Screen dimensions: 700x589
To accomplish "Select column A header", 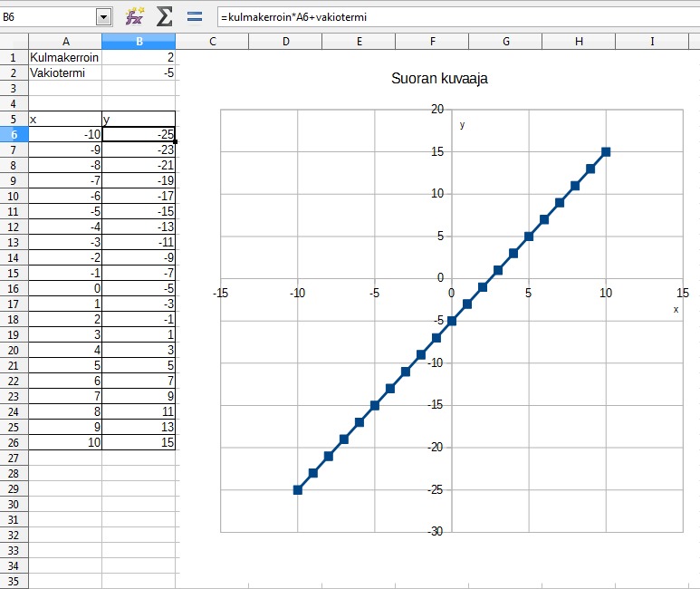I will coord(65,42).
